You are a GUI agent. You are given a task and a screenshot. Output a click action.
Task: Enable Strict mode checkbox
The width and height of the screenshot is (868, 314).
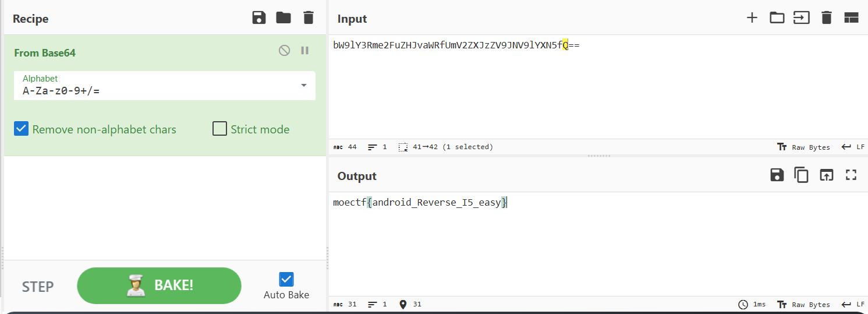[219, 129]
